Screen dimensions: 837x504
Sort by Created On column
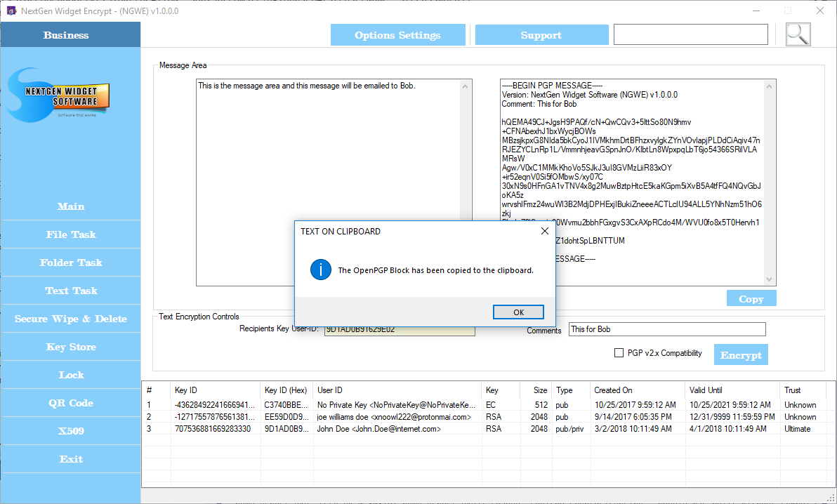tap(638, 390)
